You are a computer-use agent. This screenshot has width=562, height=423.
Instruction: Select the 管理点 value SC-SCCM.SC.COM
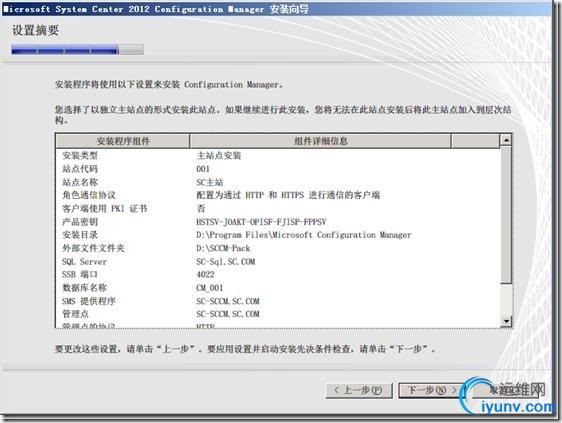pyautogui.click(x=228, y=314)
